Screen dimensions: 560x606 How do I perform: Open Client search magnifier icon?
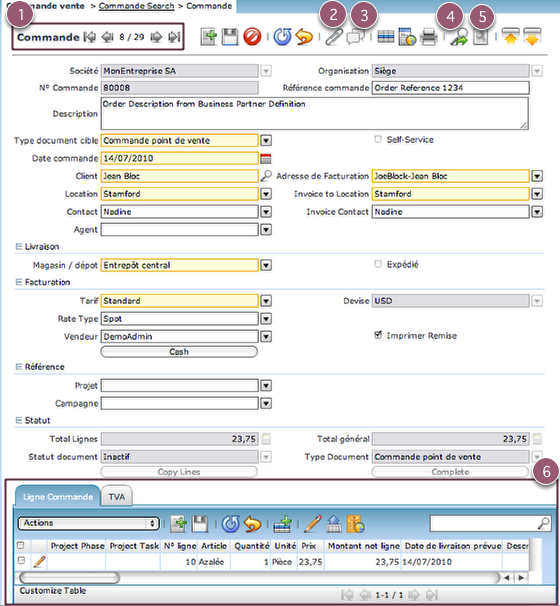pyautogui.click(x=266, y=176)
